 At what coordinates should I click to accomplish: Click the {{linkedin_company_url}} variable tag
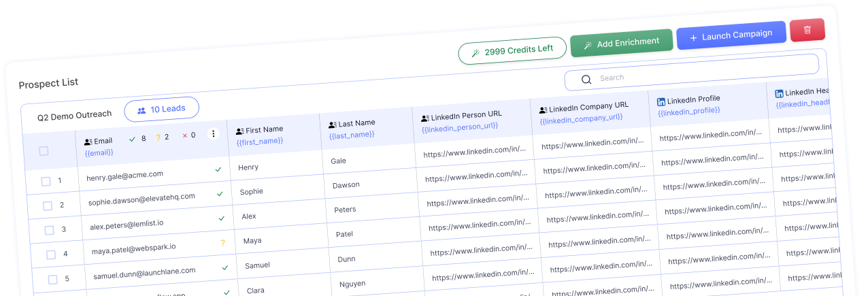tap(581, 119)
